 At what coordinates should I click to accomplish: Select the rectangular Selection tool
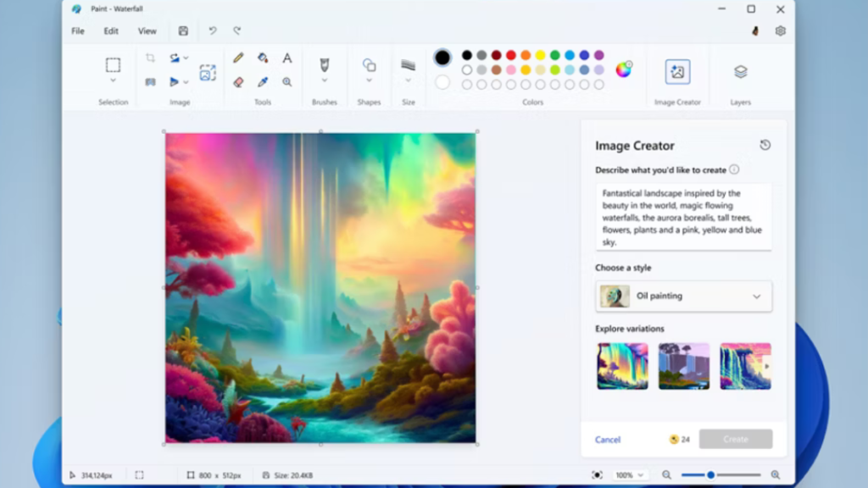point(113,65)
